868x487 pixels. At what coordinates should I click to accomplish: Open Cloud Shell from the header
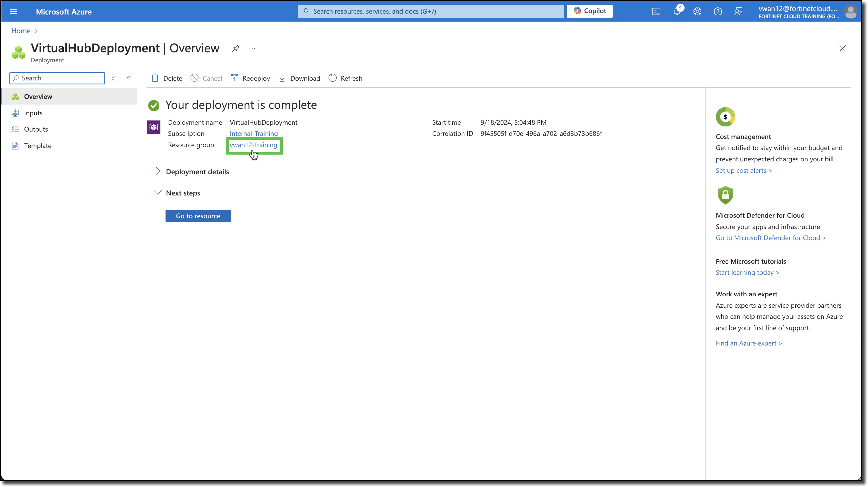[656, 11]
